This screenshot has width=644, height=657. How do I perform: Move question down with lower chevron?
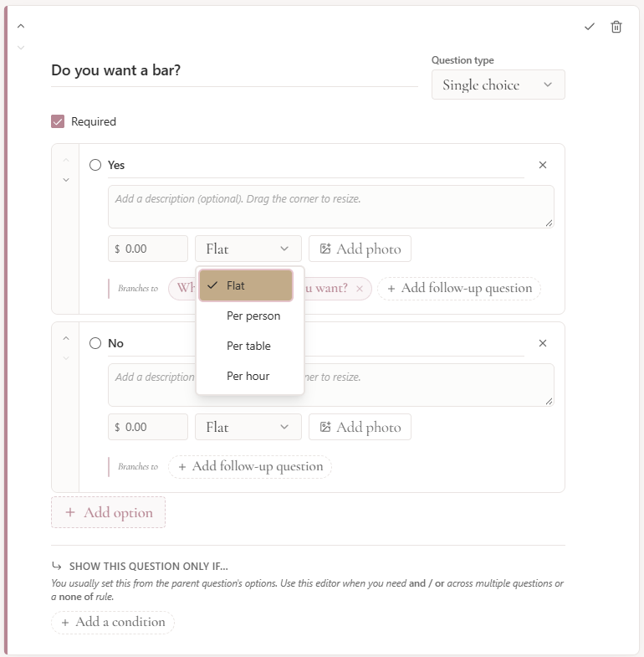(x=21, y=48)
